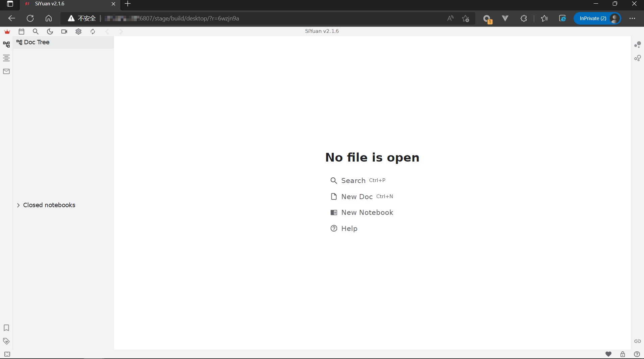
Task: Click the video camera icon in the toolbar
Action: [x=64, y=32]
